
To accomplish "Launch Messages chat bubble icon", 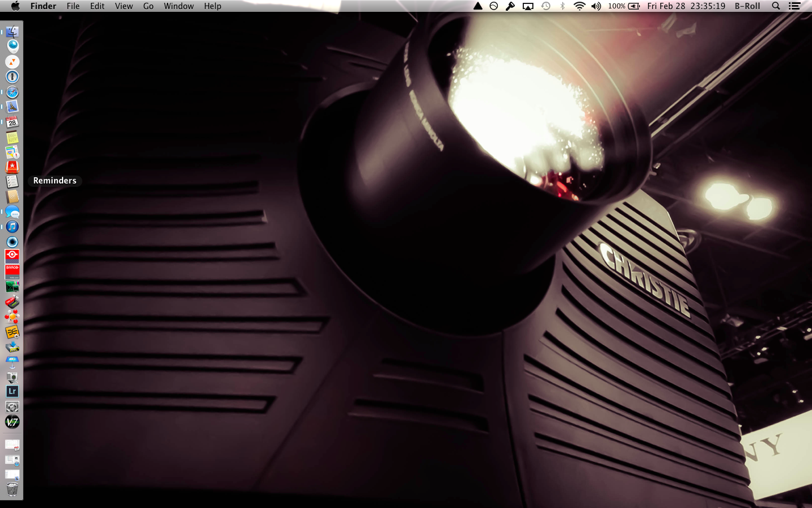I will pyautogui.click(x=12, y=212).
